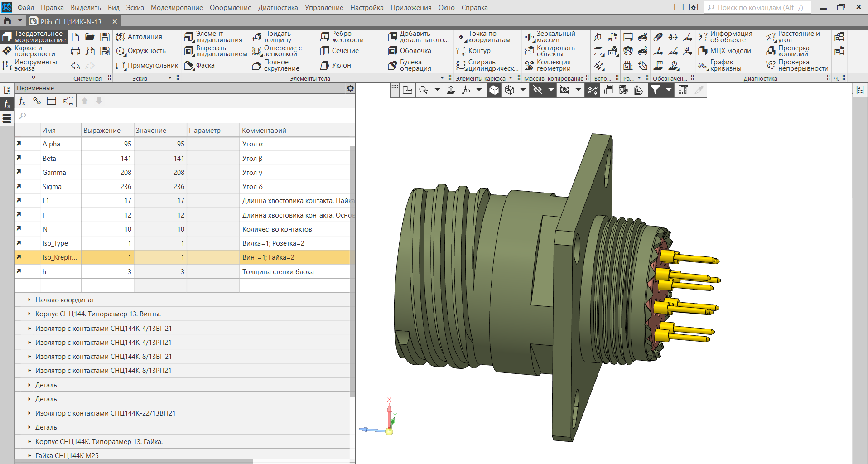Image resolution: width=868 pixels, height=464 pixels.
Task: Toggle the object filter funnel button
Action: 655,90
